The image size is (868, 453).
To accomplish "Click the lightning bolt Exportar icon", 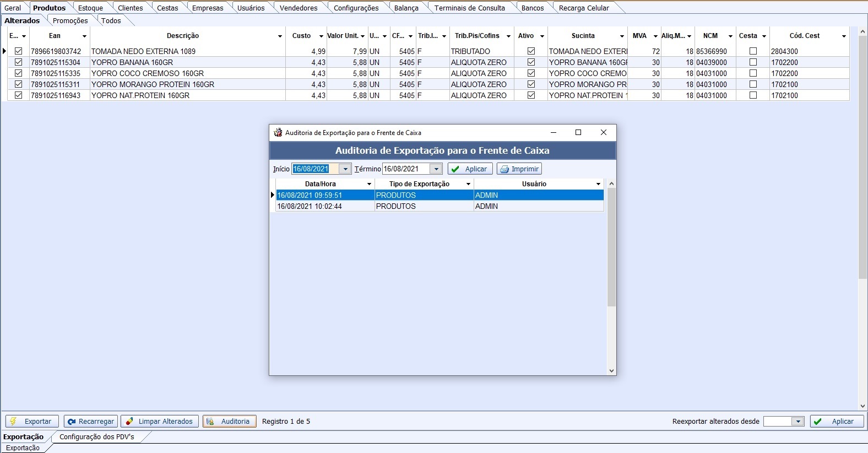I will coord(14,422).
